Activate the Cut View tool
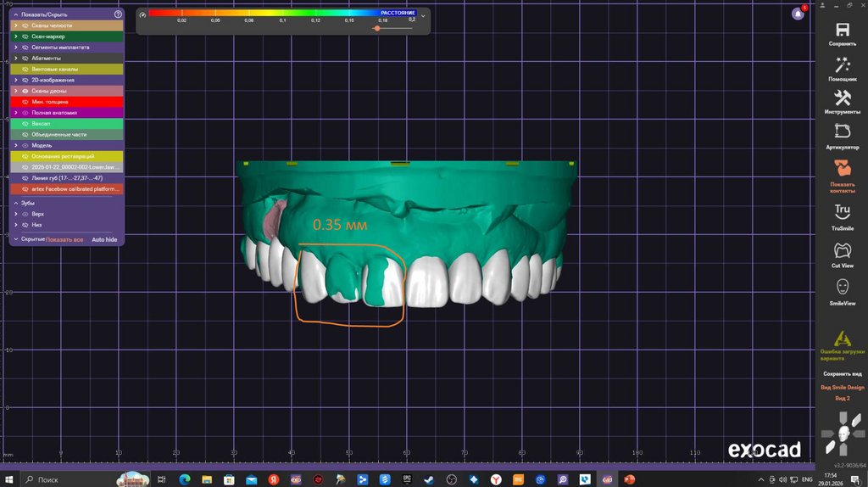The width and height of the screenshot is (868, 487). [x=843, y=251]
